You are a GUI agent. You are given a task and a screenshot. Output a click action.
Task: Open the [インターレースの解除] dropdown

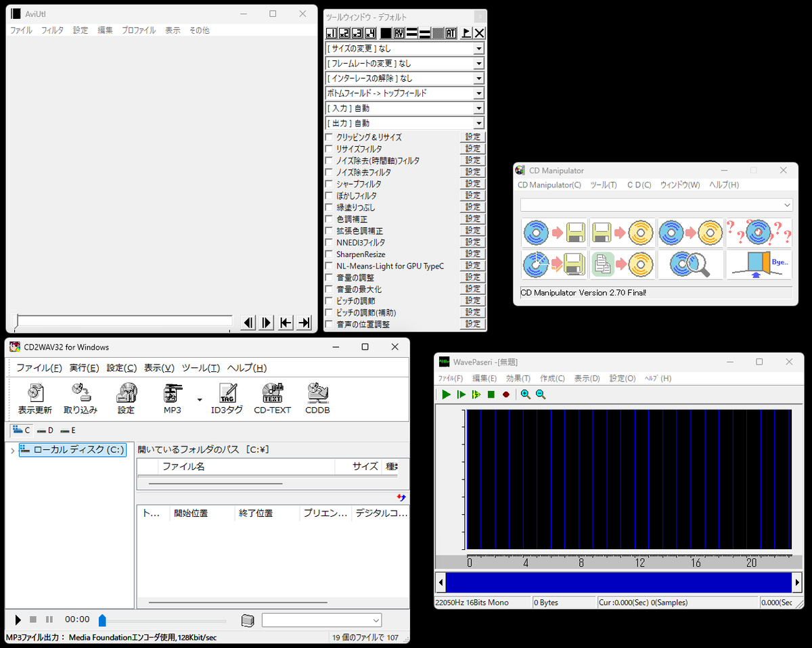click(405, 78)
